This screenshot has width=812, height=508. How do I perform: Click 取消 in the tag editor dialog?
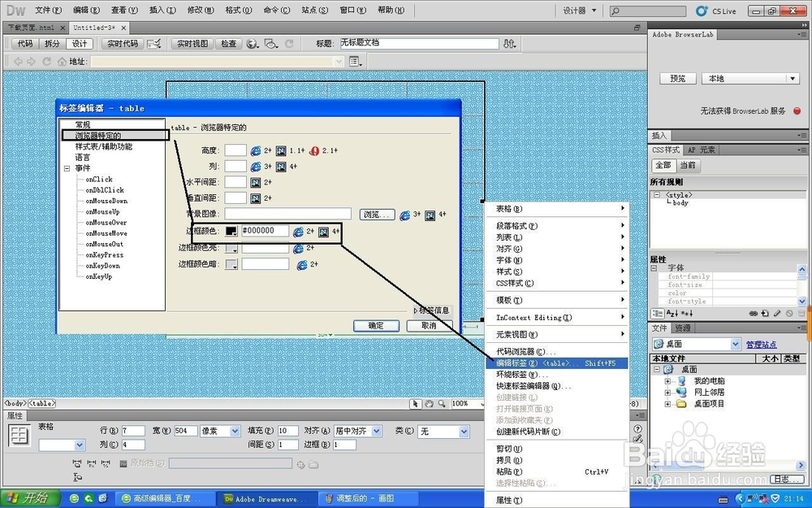coord(429,326)
